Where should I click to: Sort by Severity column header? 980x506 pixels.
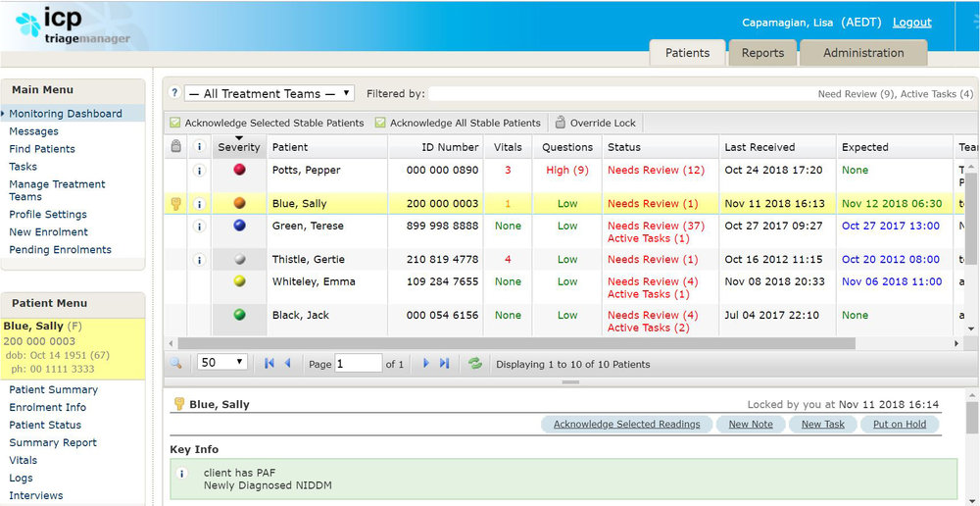coord(239,147)
